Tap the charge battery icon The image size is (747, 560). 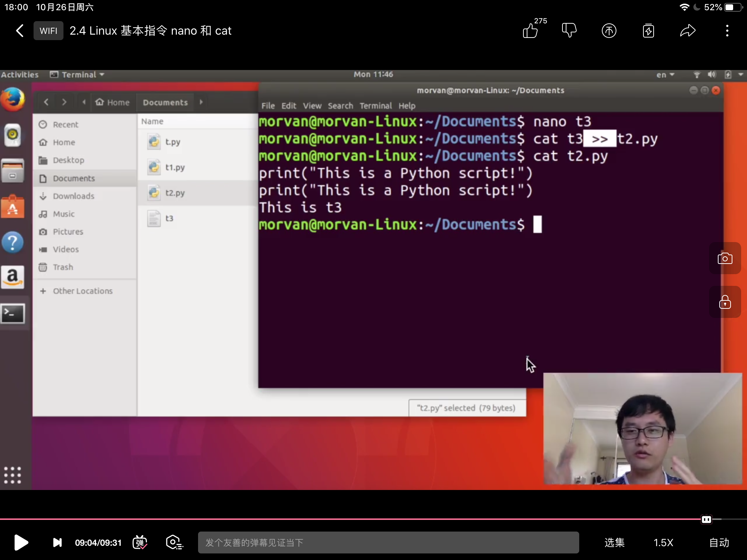(648, 31)
